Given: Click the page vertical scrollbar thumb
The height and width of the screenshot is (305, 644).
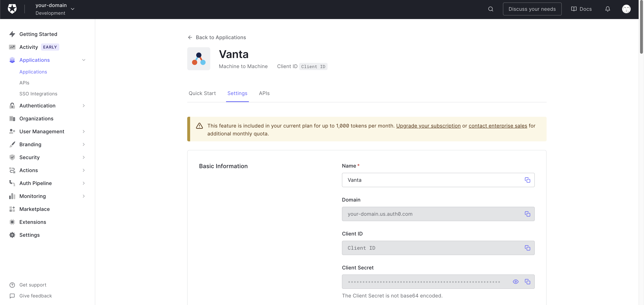Looking at the screenshot, I should pos(641,27).
